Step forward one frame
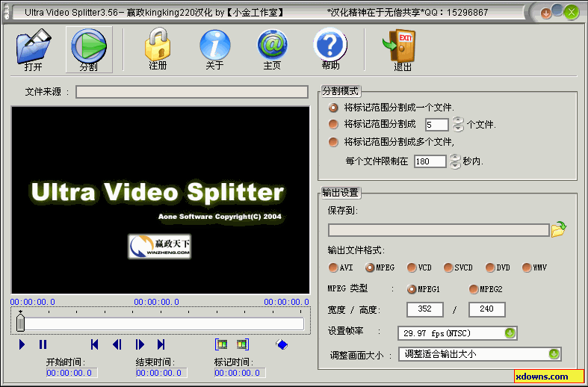The height and width of the screenshot is (387, 588). tap(140, 344)
